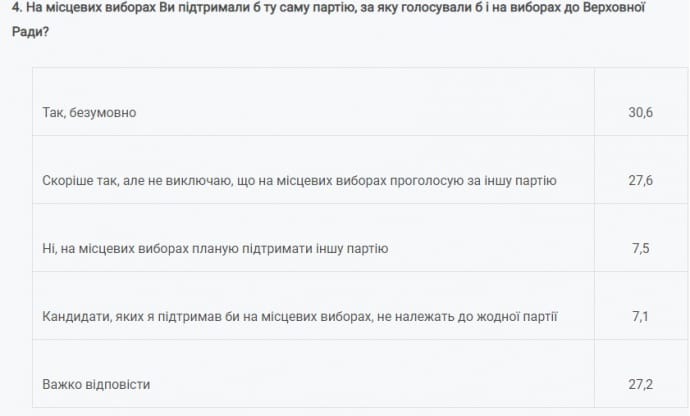The image size is (690, 416).
Task: Click the 27,6 percentage value
Action: tap(640, 181)
